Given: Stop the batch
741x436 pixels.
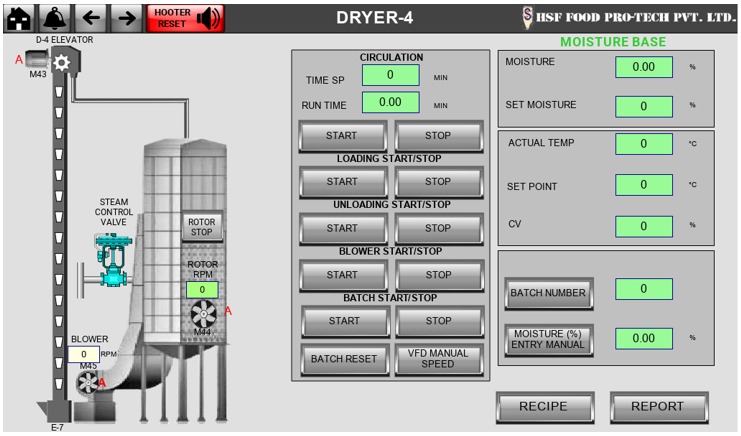Looking at the screenshot, I should coord(438,321).
